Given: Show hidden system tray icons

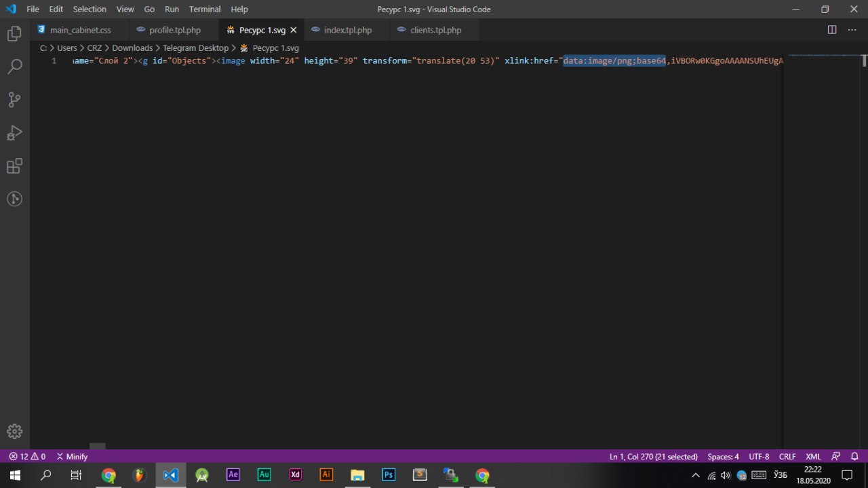Looking at the screenshot, I should [x=695, y=475].
